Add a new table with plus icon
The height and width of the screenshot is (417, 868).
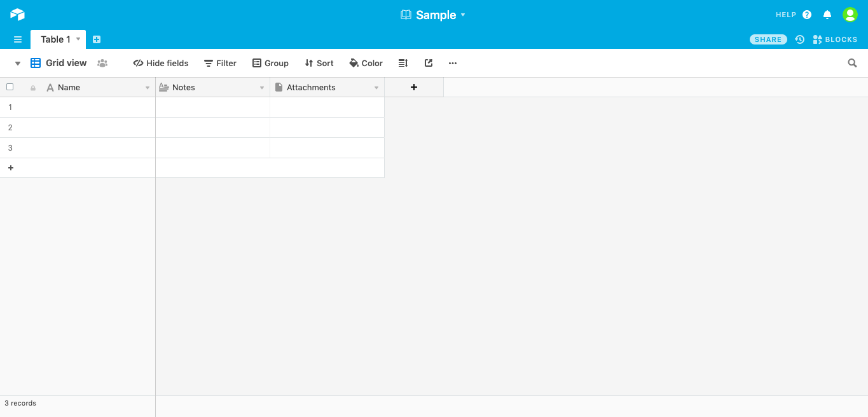97,39
